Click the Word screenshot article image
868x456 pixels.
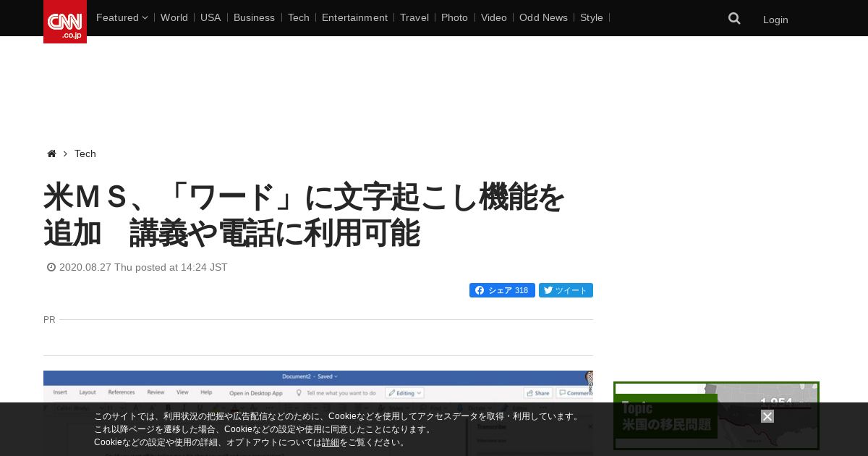tap(318, 413)
